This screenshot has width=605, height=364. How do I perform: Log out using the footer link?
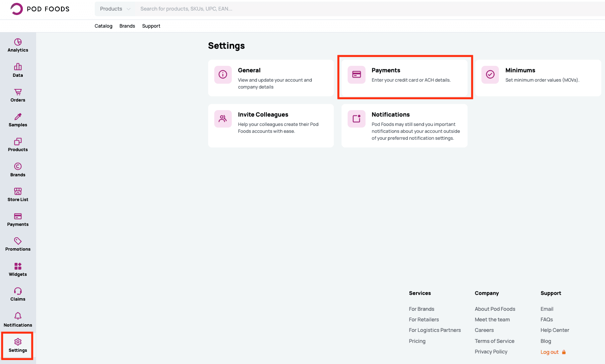[x=550, y=352]
